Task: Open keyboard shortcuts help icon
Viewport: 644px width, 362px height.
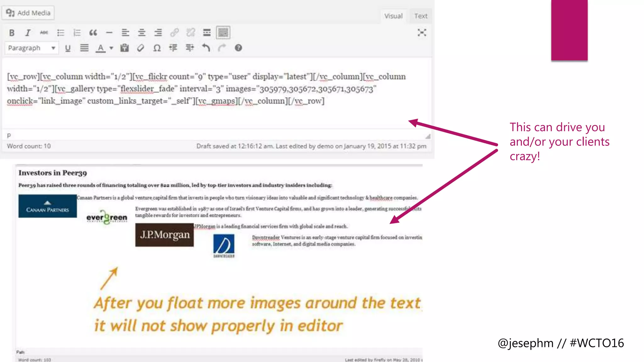Action: pos(238,48)
